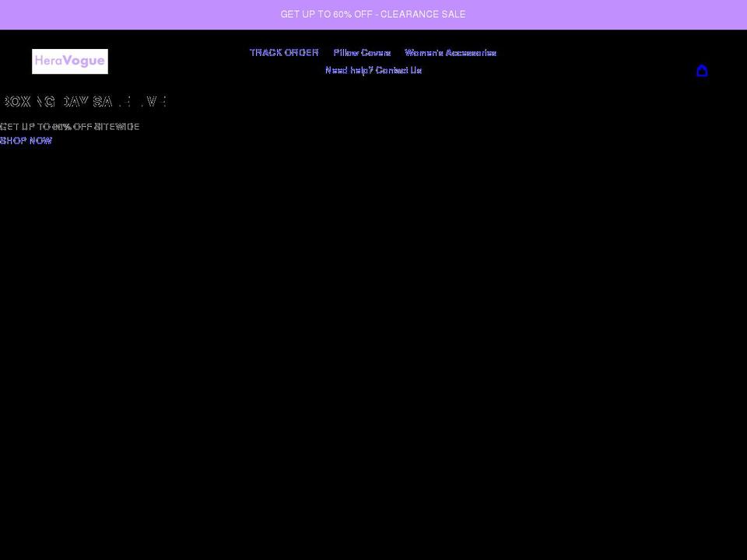This screenshot has width=747, height=560.
Task: Open TRACK ORDER to check shipment status
Action: click(284, 52)
